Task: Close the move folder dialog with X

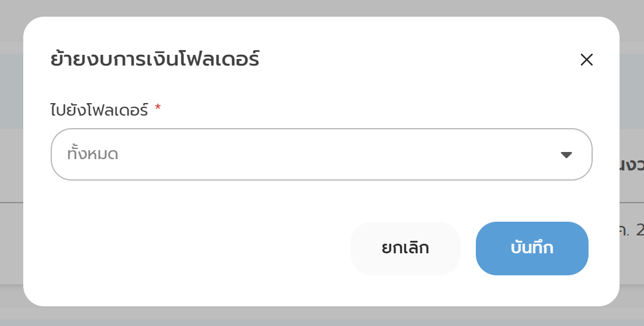Action: point(587,60)
